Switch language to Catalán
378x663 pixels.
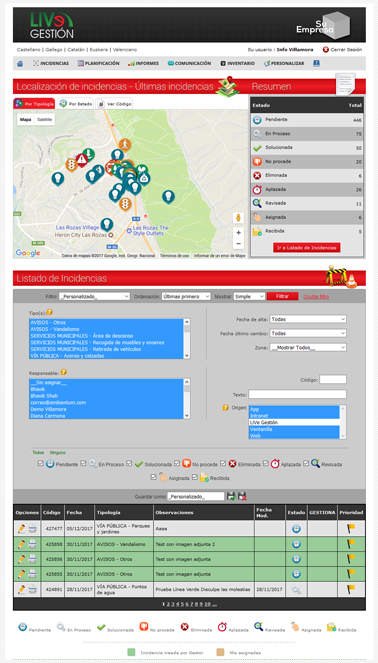[x=76, y=49]
